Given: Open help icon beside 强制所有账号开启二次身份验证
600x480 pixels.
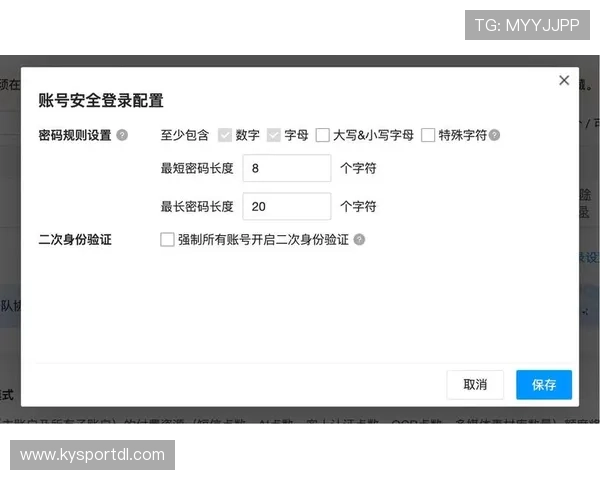Looking at the screenshot, I should point(359,240).
